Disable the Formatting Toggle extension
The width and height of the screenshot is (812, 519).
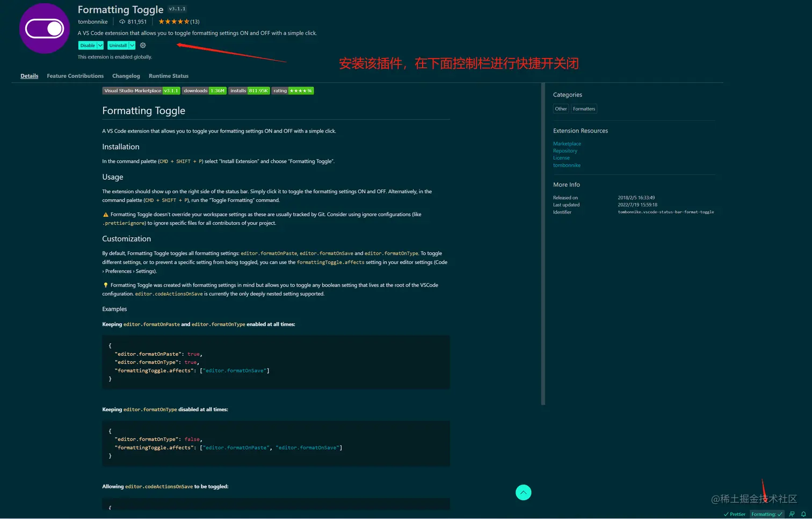click(x=87, y=46)
